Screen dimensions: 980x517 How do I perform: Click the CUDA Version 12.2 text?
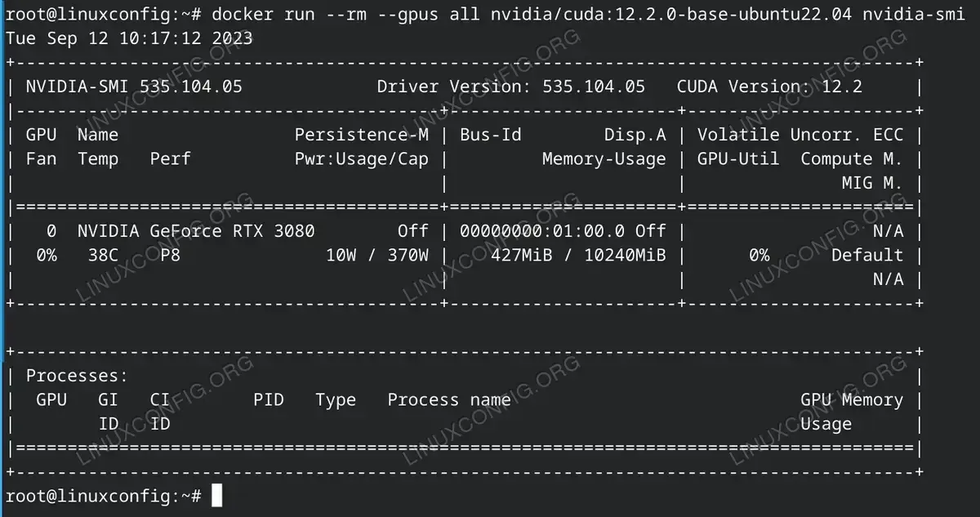point(769,87)
